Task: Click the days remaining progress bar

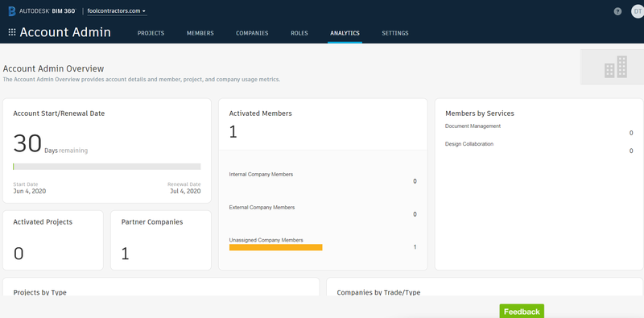Action: [x=107, y=167]
